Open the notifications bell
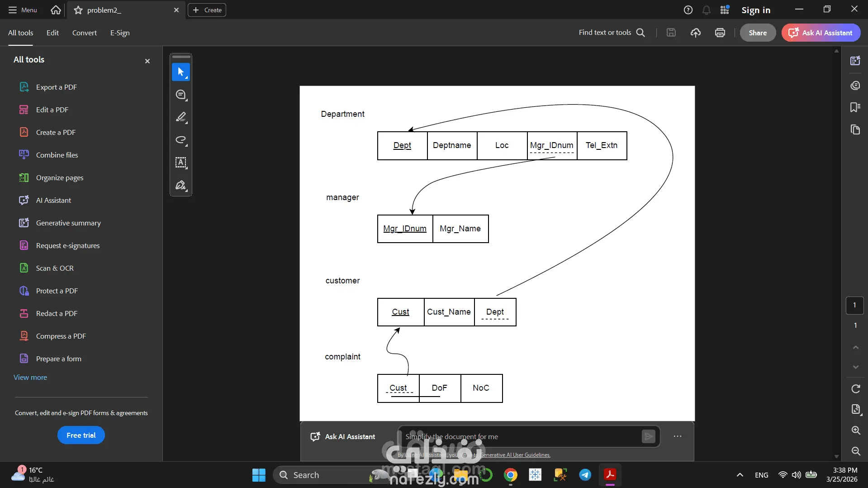The image size is (868, 488). tap(707, 10)
